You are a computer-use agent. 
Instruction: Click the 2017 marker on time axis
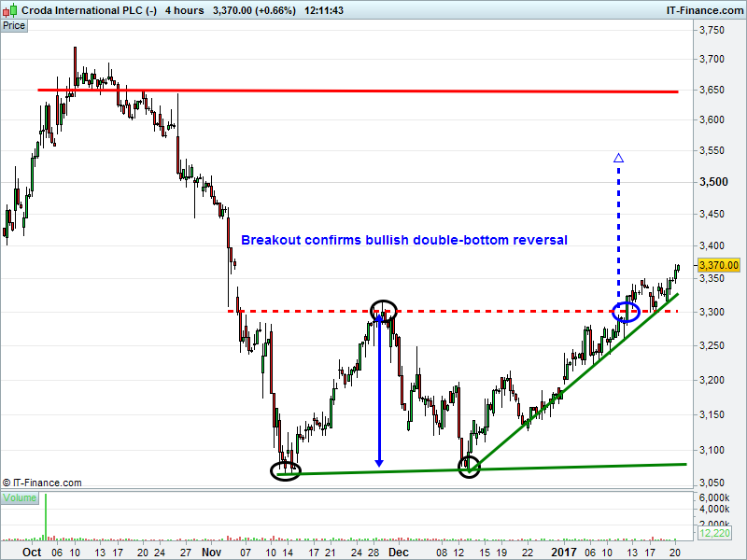564,552
